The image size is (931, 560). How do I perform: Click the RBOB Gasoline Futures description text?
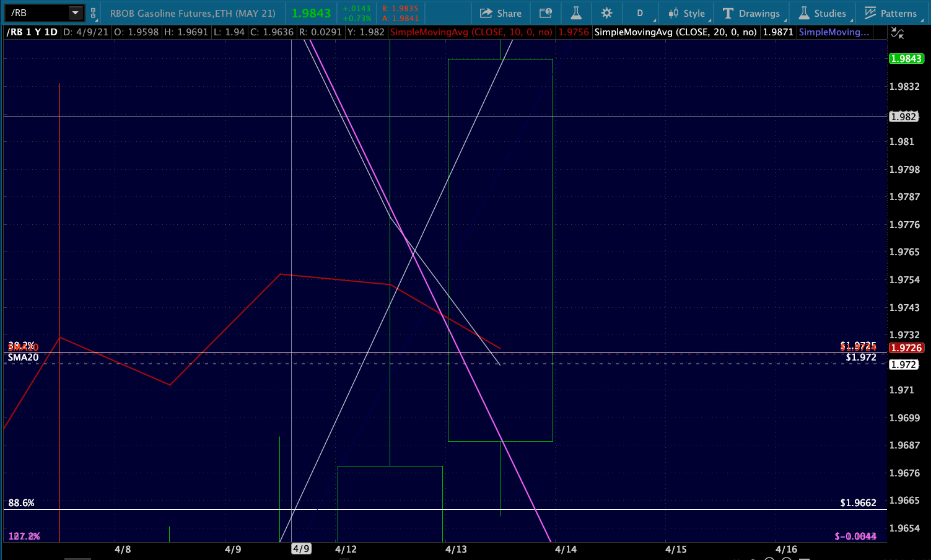pos(193,13)
